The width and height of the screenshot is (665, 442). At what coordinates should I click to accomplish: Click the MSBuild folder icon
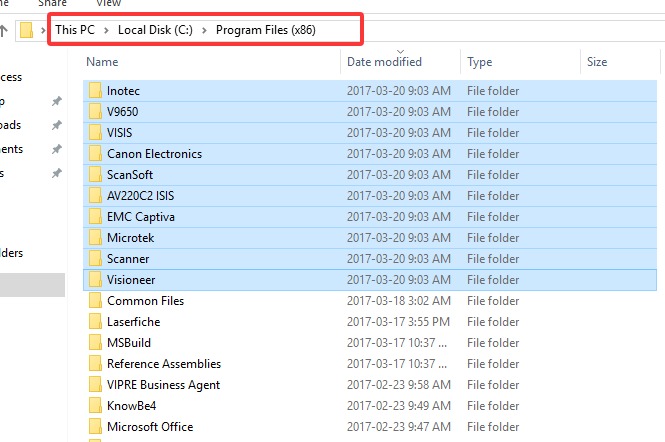point(95,343)
